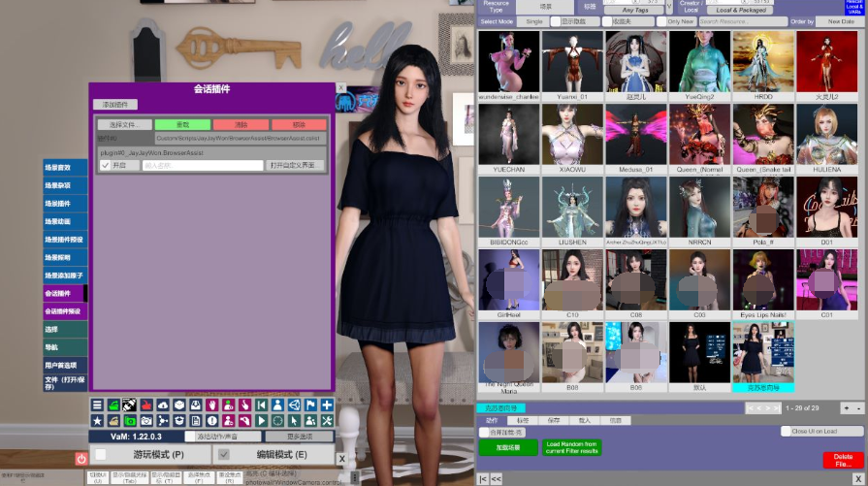Open the hamburger main menu icon
Screen dimensions: 868x486
(97, 405)
